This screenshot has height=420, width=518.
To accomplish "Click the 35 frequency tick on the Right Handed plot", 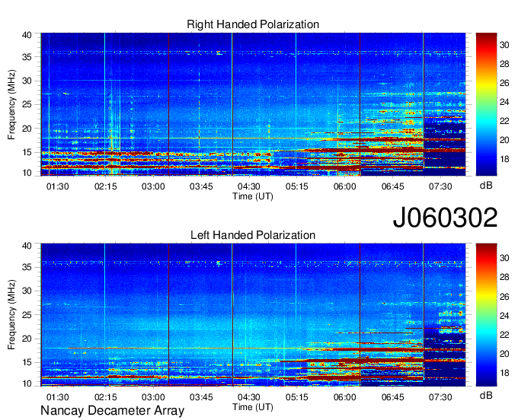I will (x=27, y=57).
